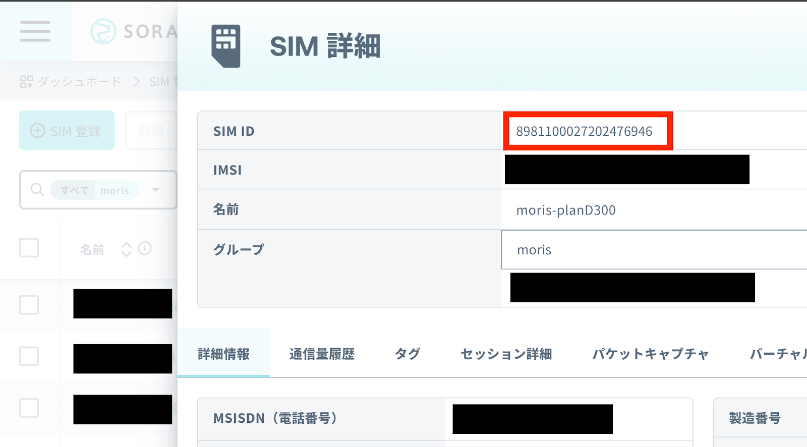
Task: Click the SIM 登録 button
Action: 67,131
